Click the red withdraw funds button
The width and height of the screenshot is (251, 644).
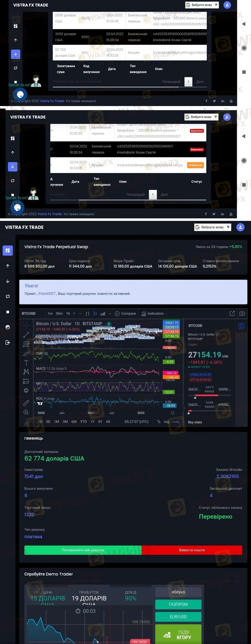point(192,550)
